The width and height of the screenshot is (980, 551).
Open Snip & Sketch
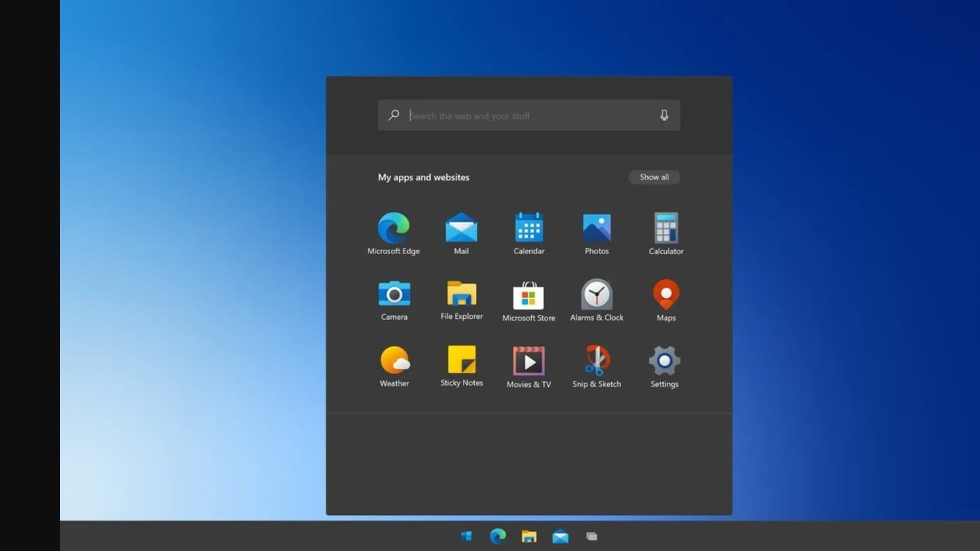click(597, 367)
